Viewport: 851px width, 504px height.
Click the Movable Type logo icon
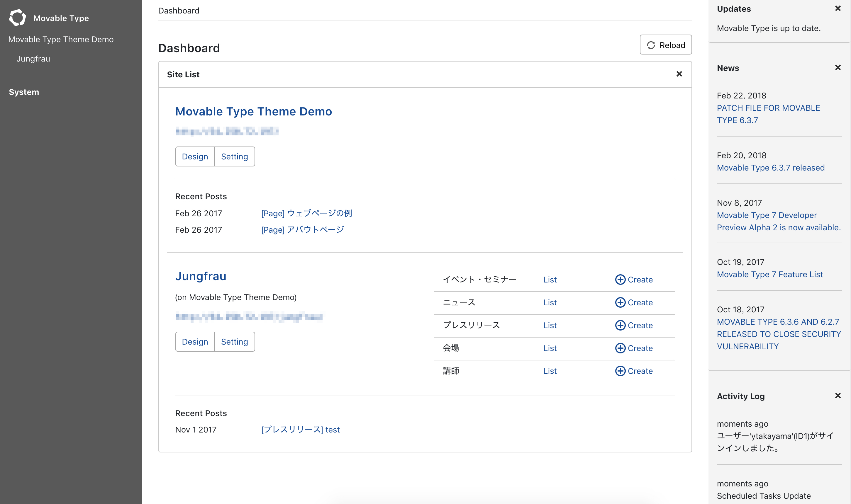pos(17,18)
